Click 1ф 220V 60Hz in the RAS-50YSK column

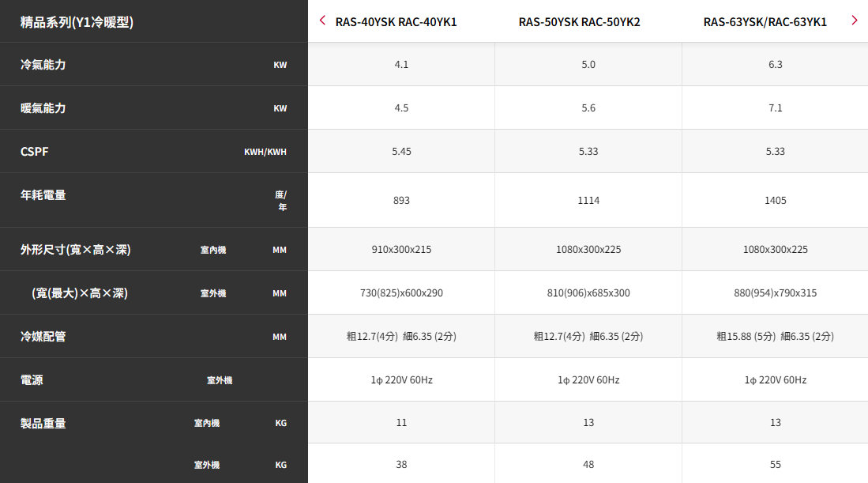pos(588,380)
